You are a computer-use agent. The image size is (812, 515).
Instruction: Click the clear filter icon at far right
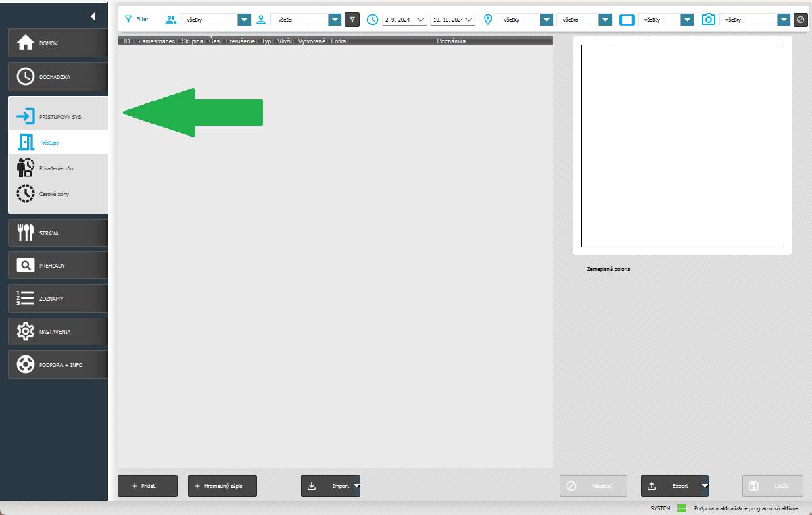pyautogui.click(x=801, y=20)
